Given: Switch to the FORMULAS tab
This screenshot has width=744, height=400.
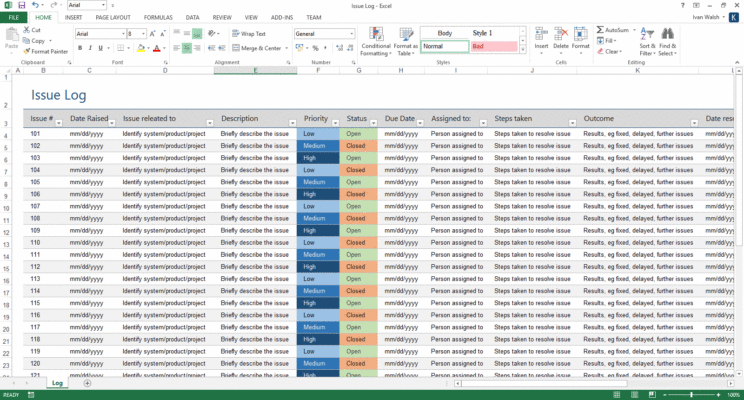Looking at the screenshot, I should pyautogui.click(x=158, y=18).
